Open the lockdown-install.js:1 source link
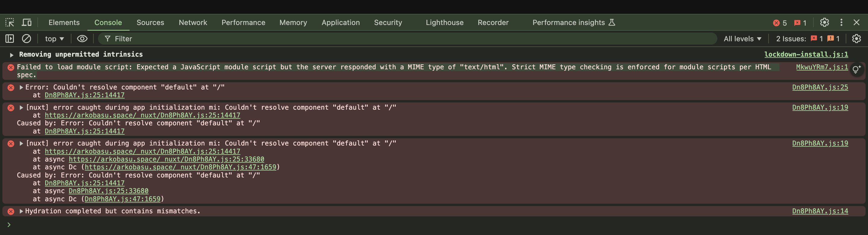 click(x=806, y=54)
